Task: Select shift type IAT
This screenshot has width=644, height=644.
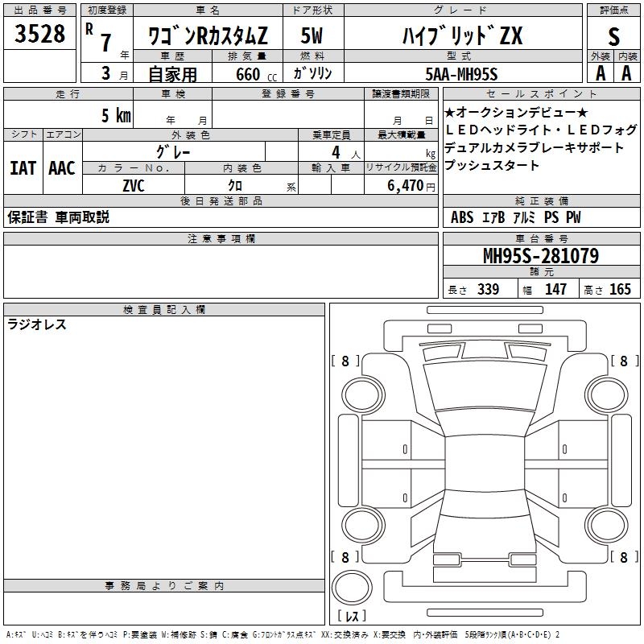Action: click(x=23, y=168)
